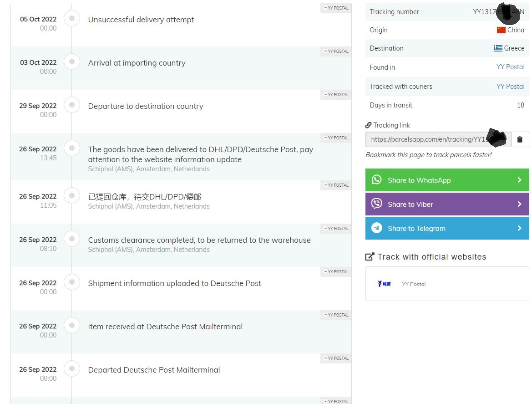The width and height of the screenshot is (532, 404).
Task: Select text Shipment information uploaded to Deutsche Post
Action: pos(174,283)
